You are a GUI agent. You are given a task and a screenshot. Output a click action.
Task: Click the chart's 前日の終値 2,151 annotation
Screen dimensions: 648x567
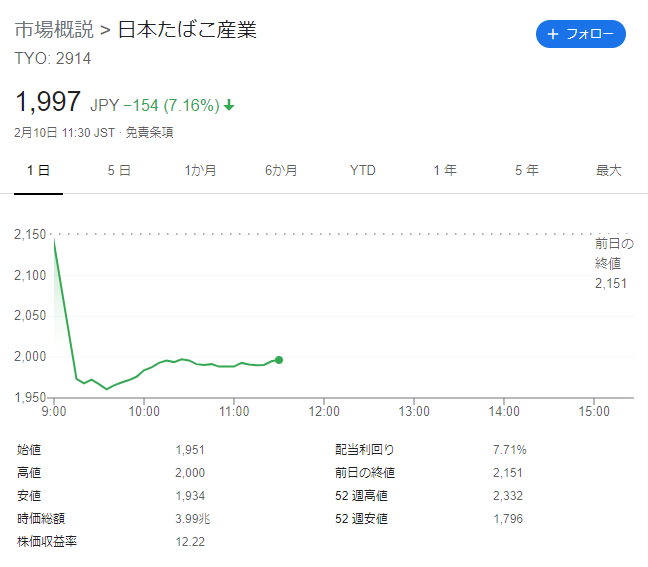pyautogui.click(x=614, y=263)
